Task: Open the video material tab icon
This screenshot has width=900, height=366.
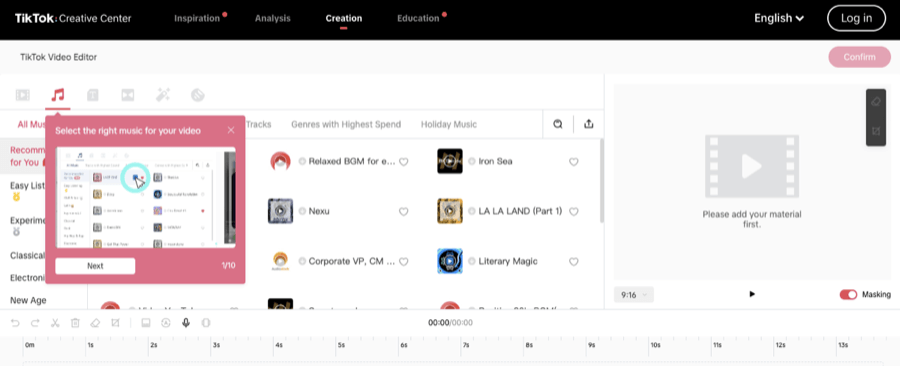Action: [x=22, y=95]
